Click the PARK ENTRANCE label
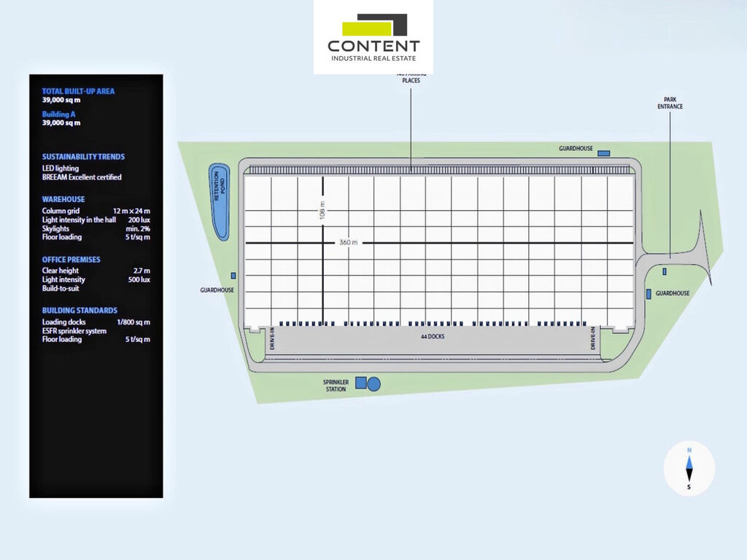 point(669,103)
